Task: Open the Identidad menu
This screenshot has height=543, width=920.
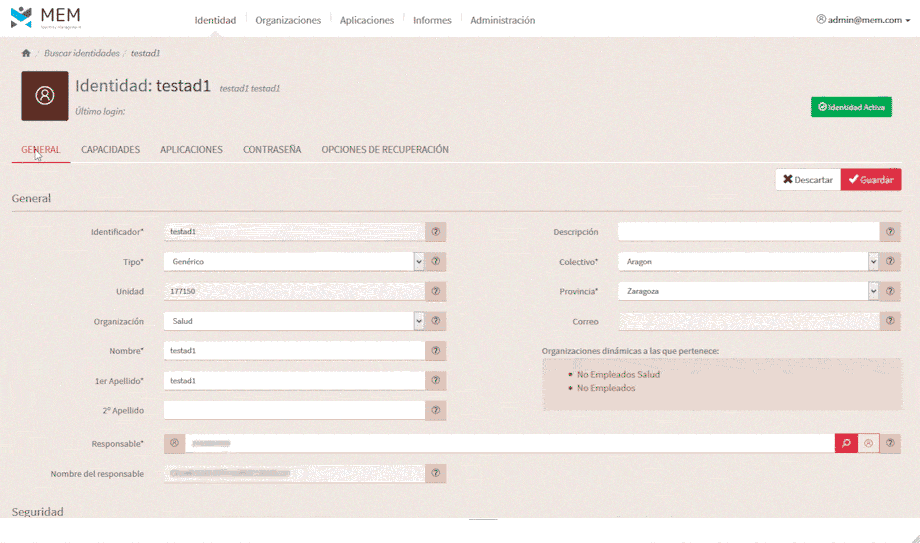Action: pyautogui.click(x=215, y=20)
